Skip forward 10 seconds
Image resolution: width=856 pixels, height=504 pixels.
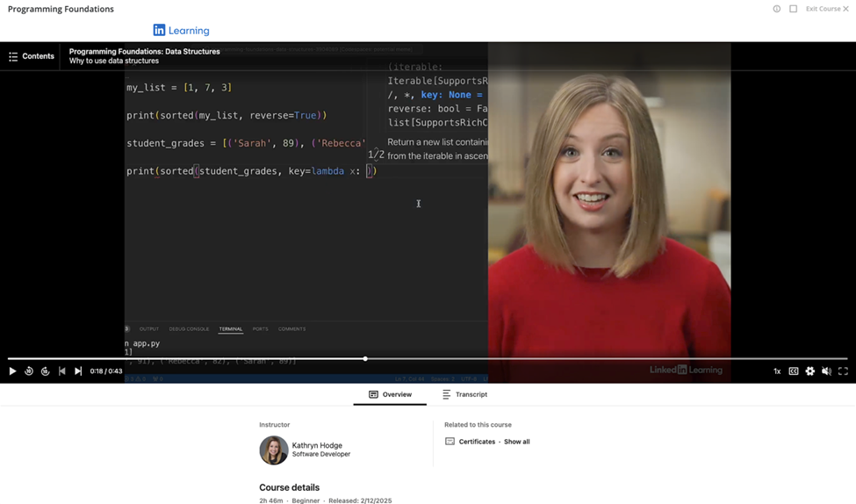(x=46, y=371)
